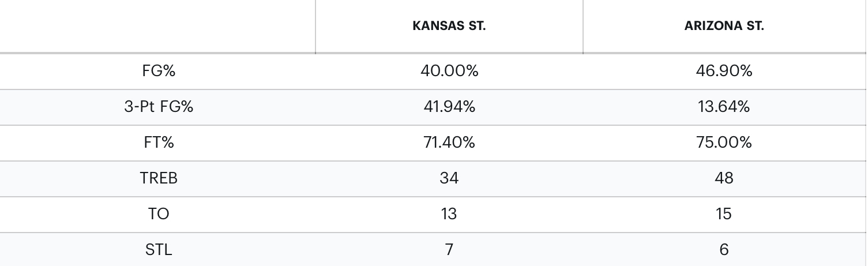Select the 3-Pt FG% row label

tap(159, 107)
